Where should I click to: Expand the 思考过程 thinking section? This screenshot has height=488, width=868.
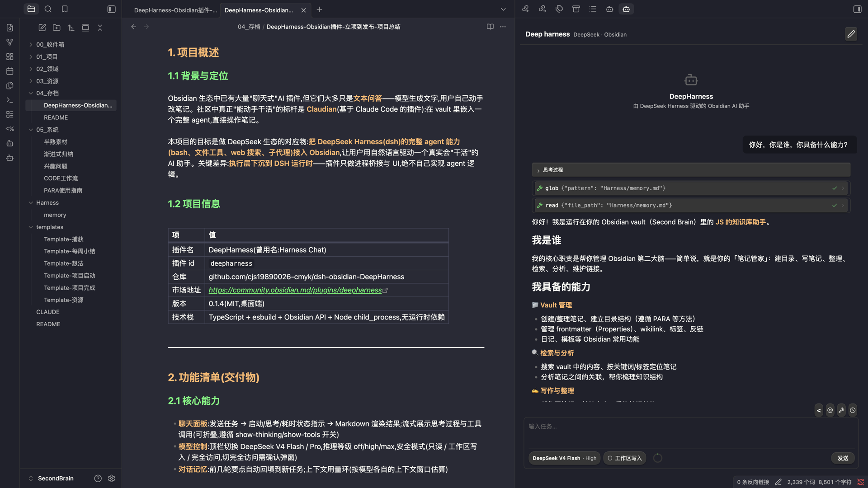point(691,170)
